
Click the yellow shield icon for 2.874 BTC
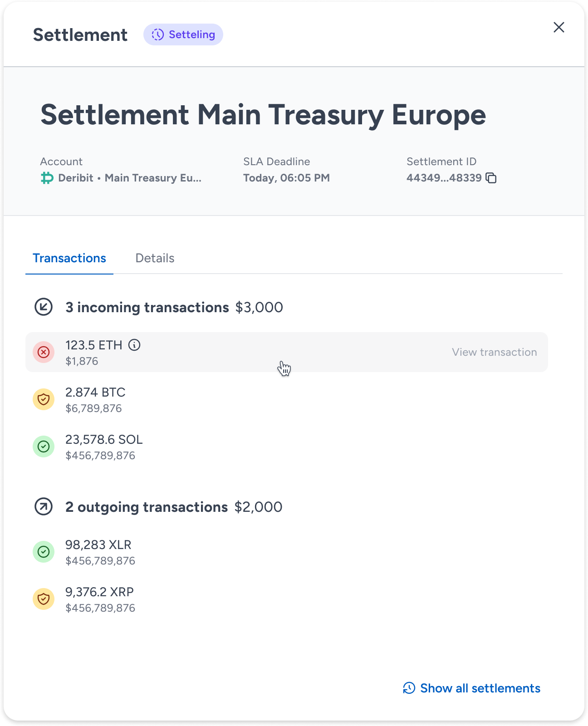coord(44,399)
